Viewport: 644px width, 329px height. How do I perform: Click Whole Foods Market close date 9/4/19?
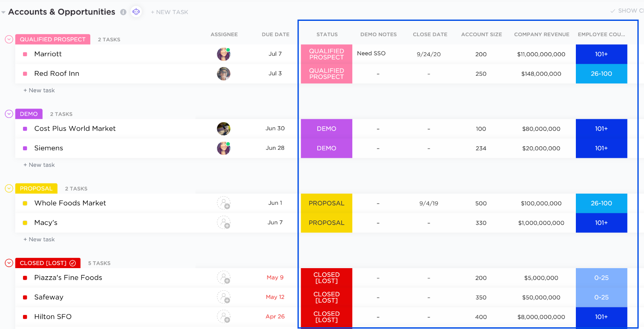coord(428,203)
